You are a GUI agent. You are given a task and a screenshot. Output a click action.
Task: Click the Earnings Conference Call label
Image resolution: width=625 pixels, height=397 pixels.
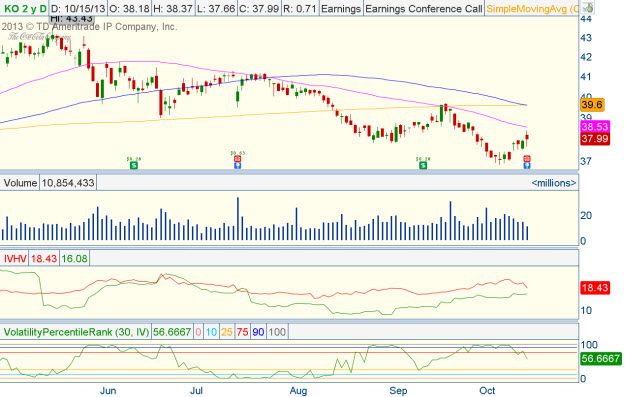424,8
